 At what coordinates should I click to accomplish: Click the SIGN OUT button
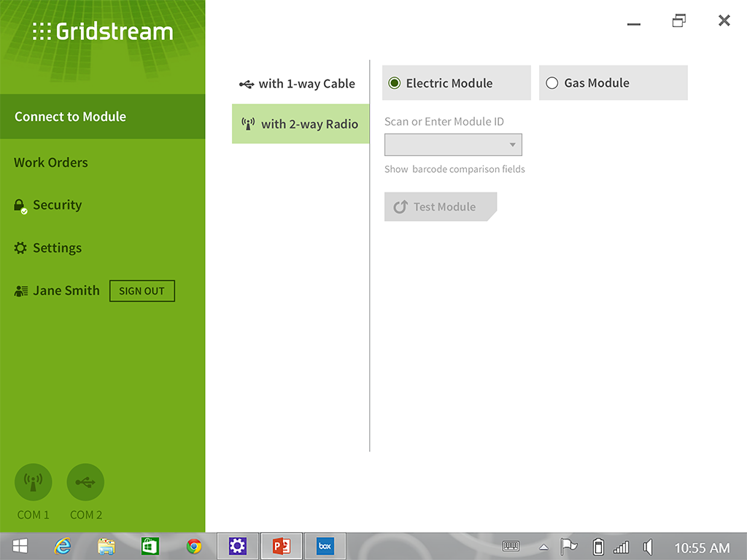click(142, 291)
